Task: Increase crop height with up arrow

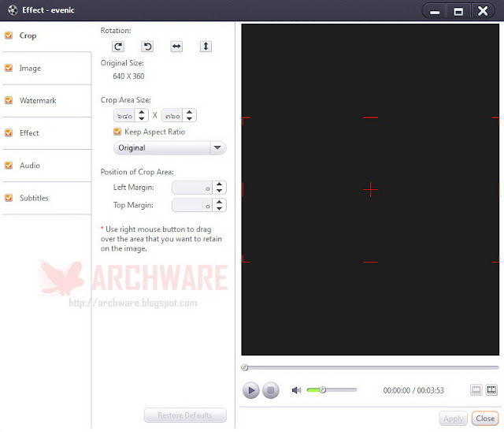Action: tap(189, 112)
